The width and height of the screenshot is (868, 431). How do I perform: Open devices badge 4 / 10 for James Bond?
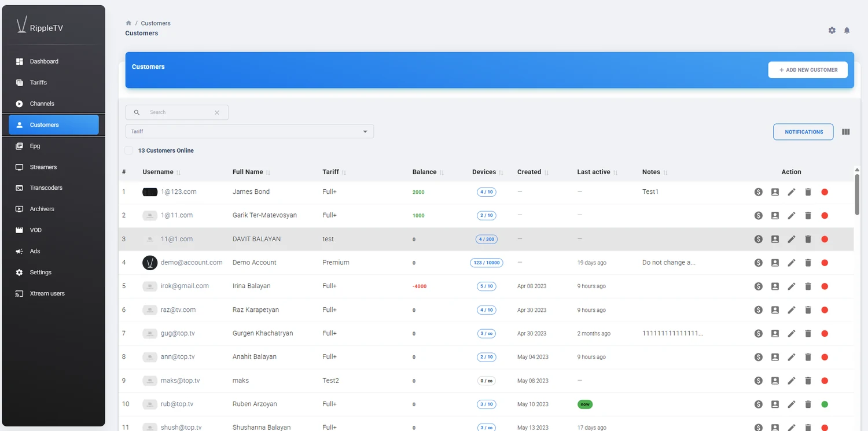[x=487, y=192]
